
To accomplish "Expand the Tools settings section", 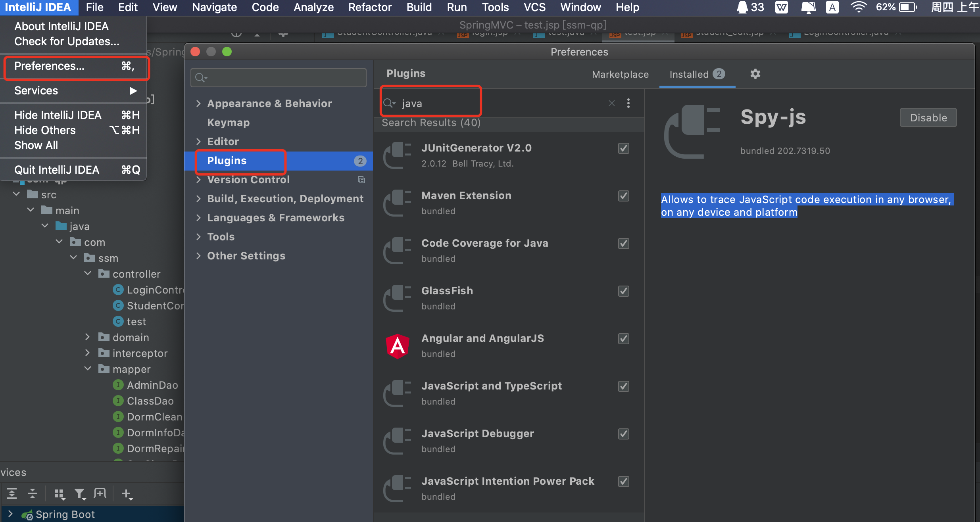I will pyautogui.click(x=198, y=237).
